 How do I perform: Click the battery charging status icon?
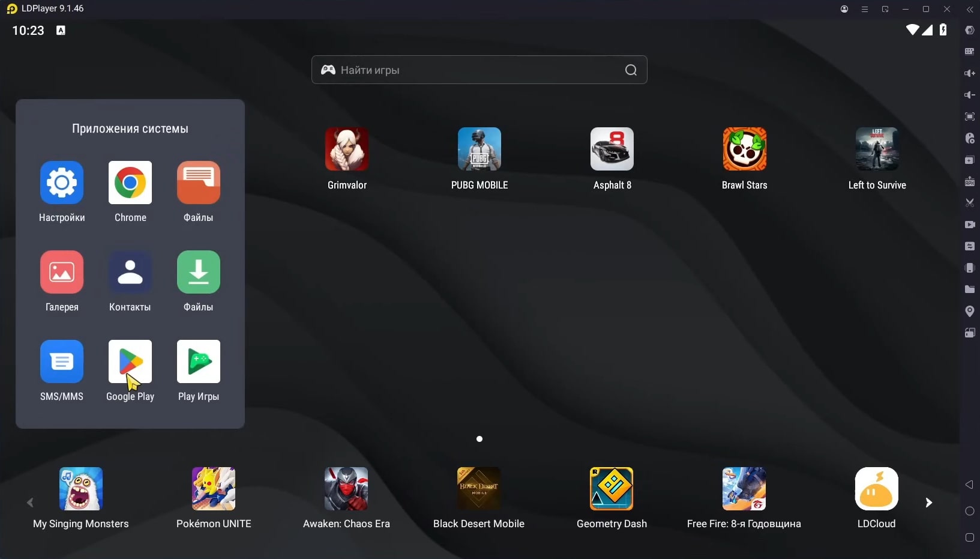(943, 29)
